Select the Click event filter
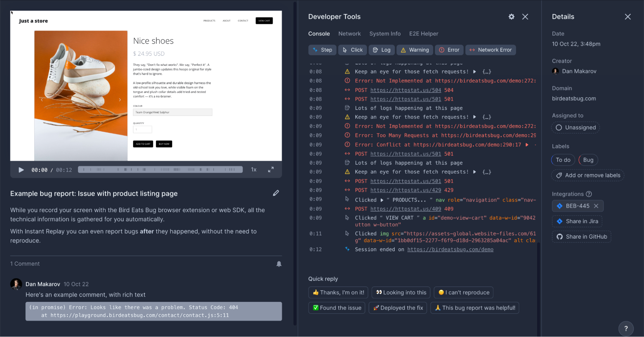Viewport: 644px width, 337px height. click(352, 50)
